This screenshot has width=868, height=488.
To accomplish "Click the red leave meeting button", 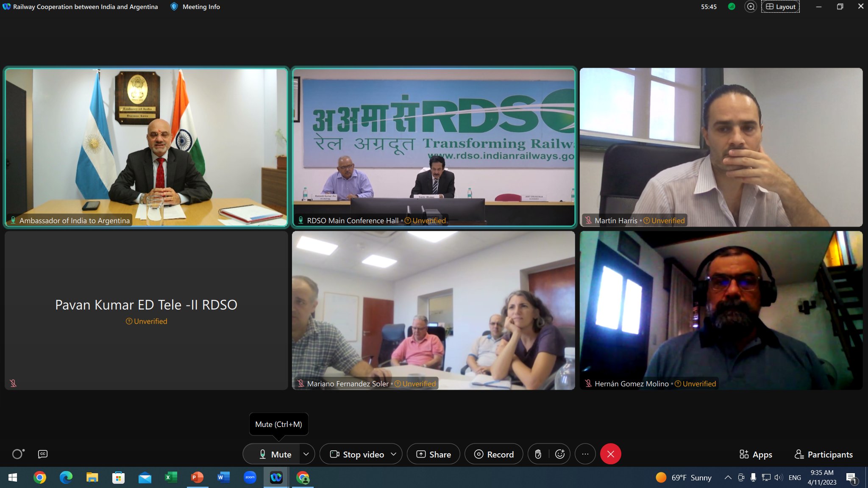I will [x=610, y=454].
